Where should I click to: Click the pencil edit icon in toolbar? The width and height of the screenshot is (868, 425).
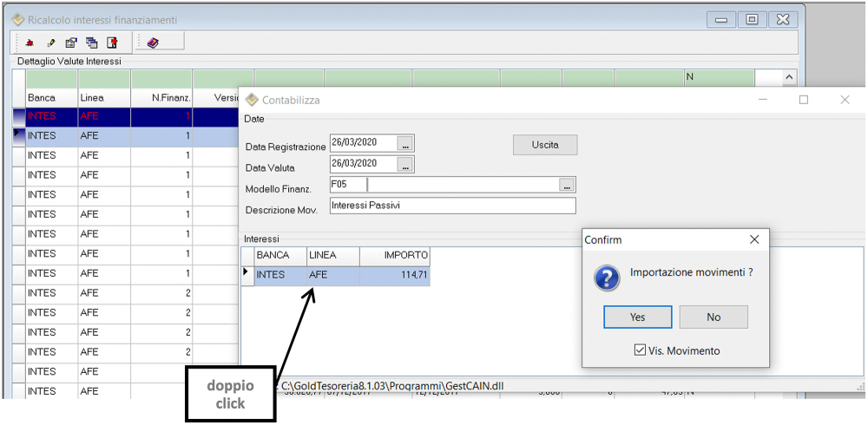click(x=51, y=42)
